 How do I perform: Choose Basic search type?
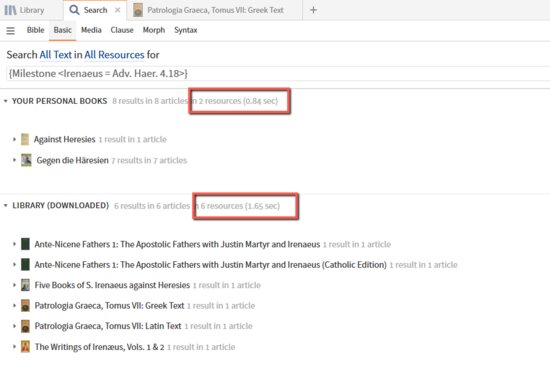point(62,30)
